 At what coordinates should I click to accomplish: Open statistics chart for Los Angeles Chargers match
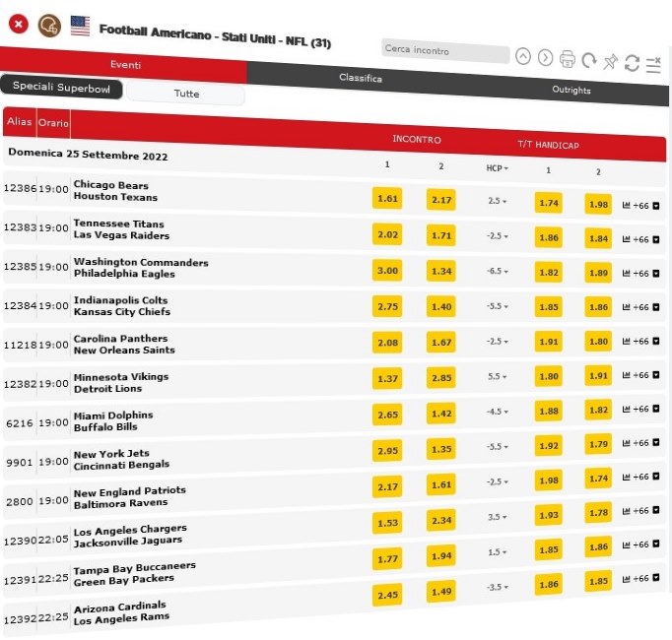pos(626,511)
